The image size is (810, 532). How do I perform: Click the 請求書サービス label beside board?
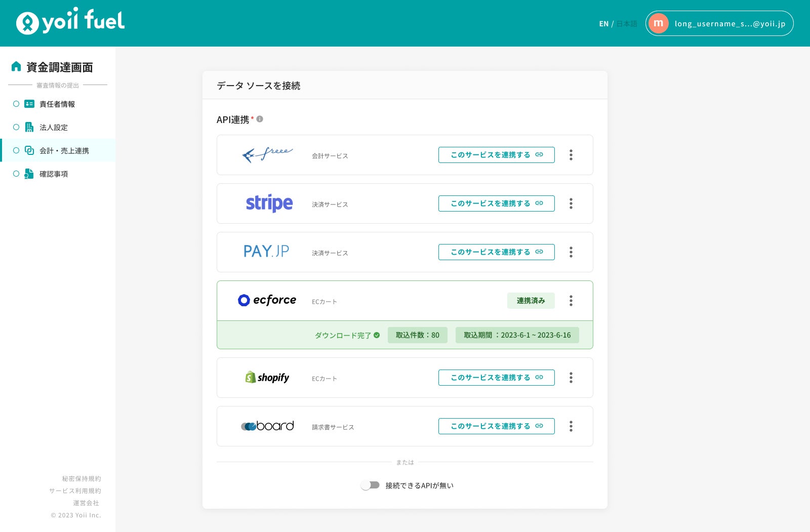[333, 427]
